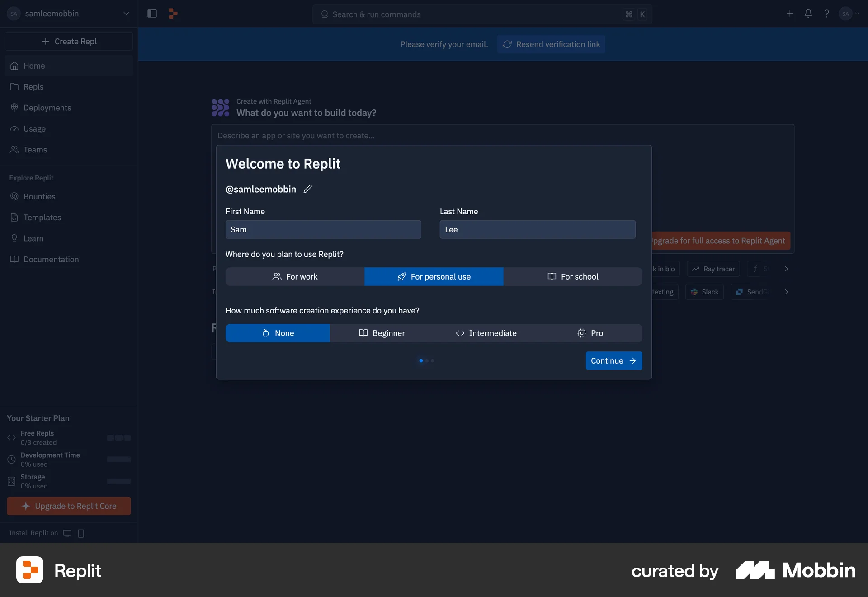Screen dimensions: 868x597
Task: Select the For school option
Action: coord(573,276)
